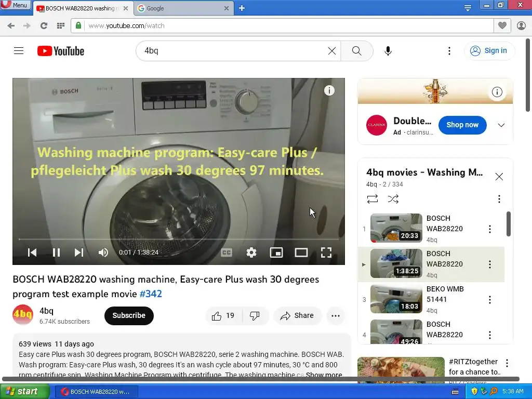
Task: Expand description with Show more
Action: [324, 375]
